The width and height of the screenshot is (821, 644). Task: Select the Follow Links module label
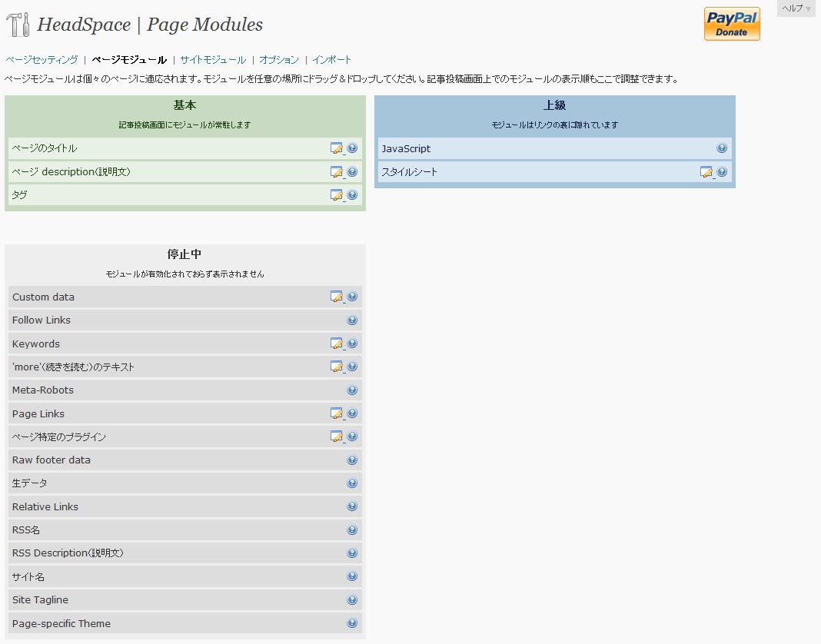(42, 320)
